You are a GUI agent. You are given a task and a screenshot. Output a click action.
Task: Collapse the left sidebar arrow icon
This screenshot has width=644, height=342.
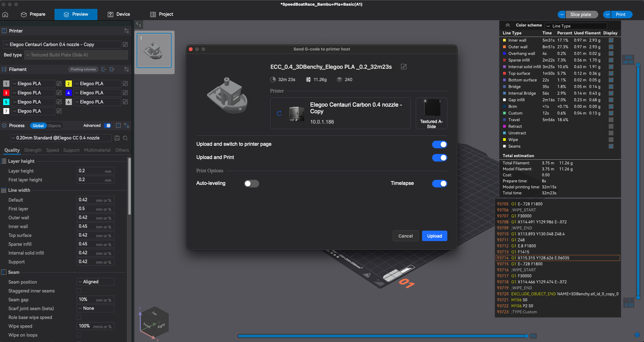(x=138, y=24)
